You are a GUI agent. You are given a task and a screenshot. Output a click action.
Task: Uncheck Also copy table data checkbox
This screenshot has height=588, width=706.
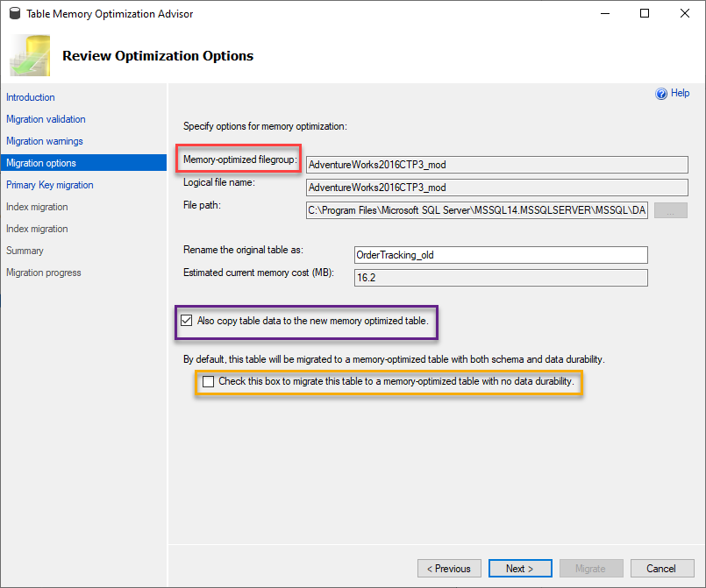[x=187, y=321]
